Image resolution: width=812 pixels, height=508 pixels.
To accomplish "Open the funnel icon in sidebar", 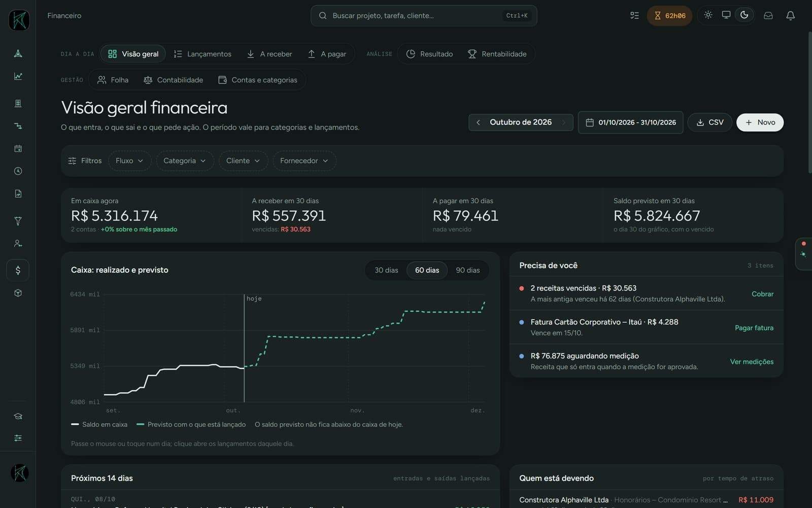I will (x=18, y=221).
